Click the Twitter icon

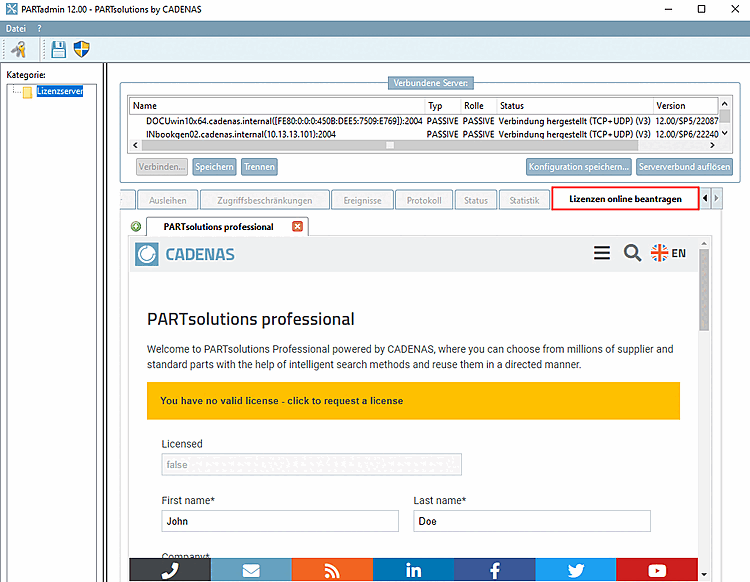coord(575,570)
